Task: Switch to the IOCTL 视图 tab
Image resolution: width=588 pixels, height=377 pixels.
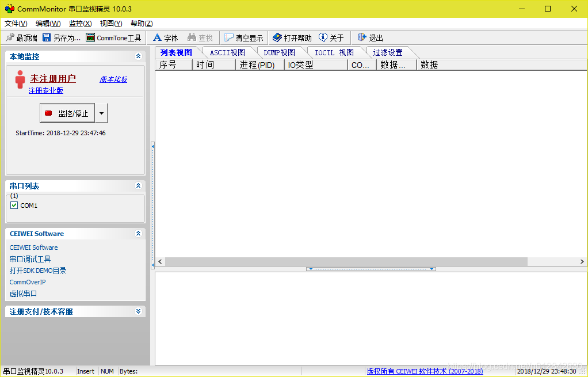Action: [334, 52]
